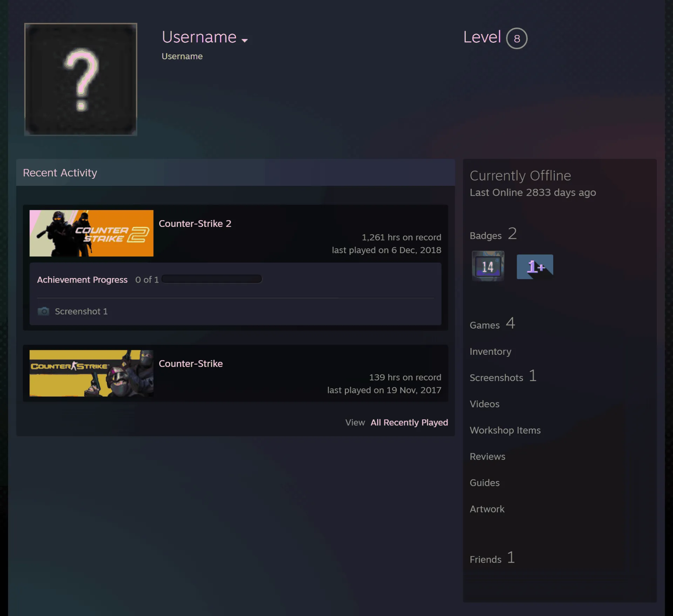Open the Workshop Items link
This screenshot has height=616, width=673.
(505, 430)
